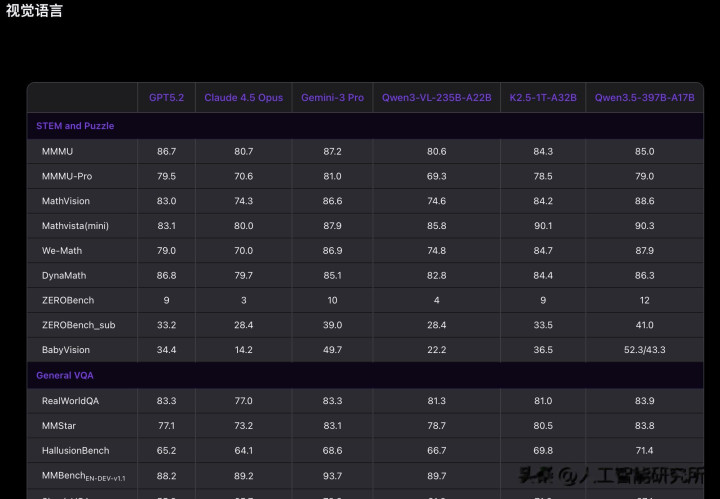The image size is (720, 499).
Task: Click the GPT5.2 column header
Action: (166, 98)
